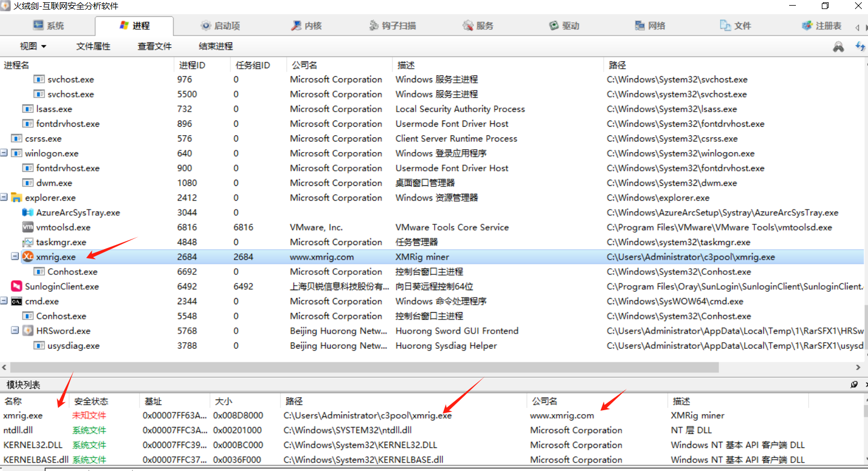
Task: Sort by 进程名 column header
Action: pyautogui.click(x=87, y=65)
